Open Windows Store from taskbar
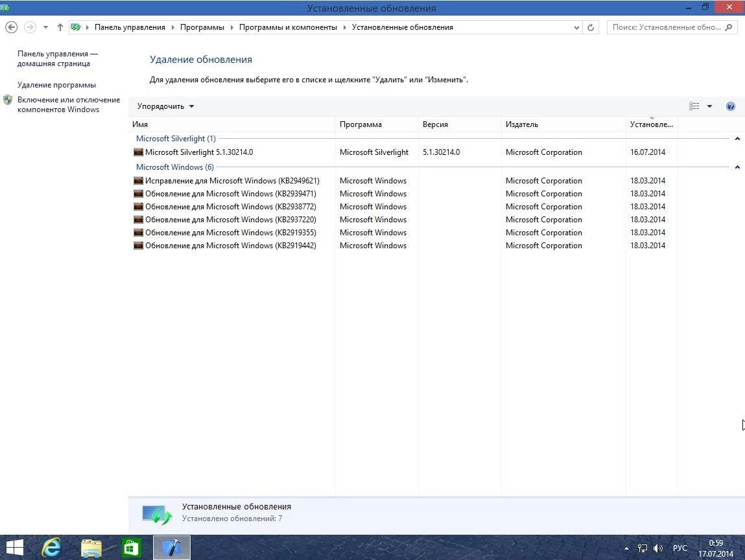This screenshot has height=560, width=745. [x=131, y=548]
